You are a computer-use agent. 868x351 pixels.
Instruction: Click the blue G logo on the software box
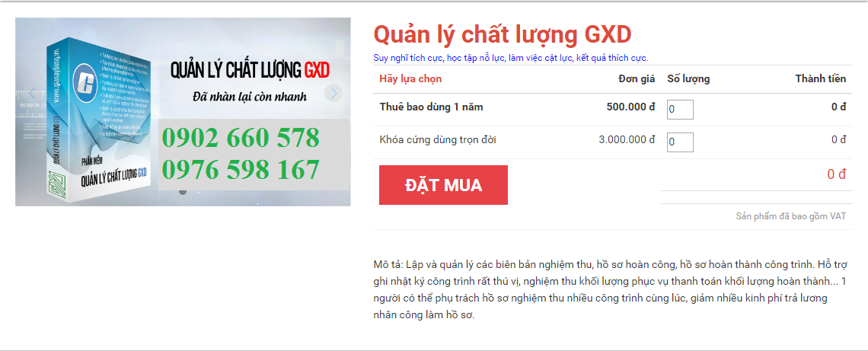tap(85, 85)
